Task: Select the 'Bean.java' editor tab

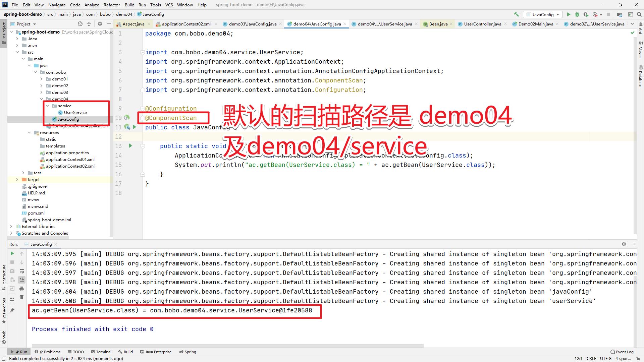Action: pos(437,23)
